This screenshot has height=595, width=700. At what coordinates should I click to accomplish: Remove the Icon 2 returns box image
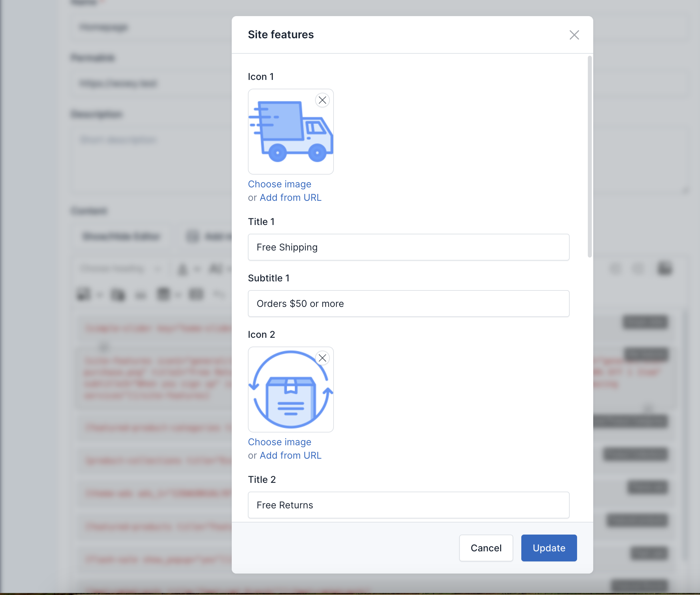pos(322,358)
